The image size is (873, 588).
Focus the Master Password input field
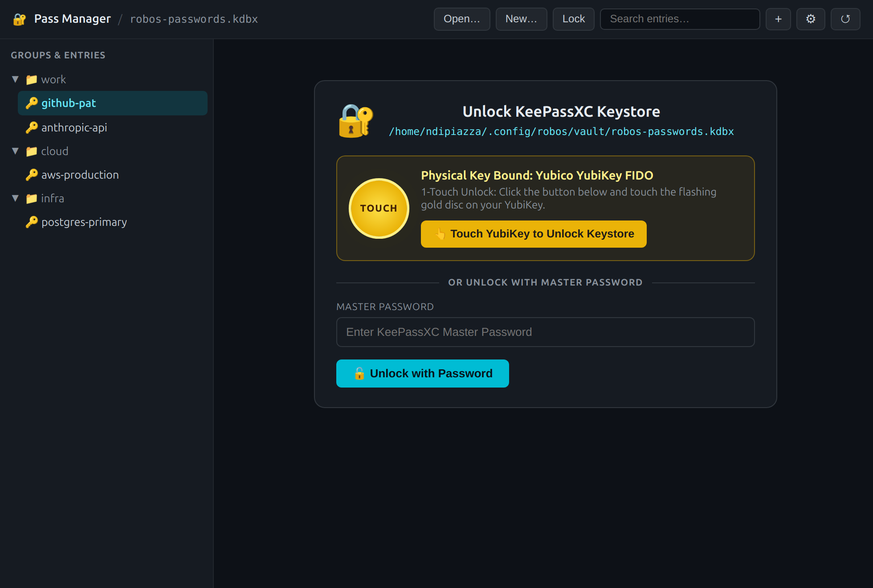pos(545,332)
